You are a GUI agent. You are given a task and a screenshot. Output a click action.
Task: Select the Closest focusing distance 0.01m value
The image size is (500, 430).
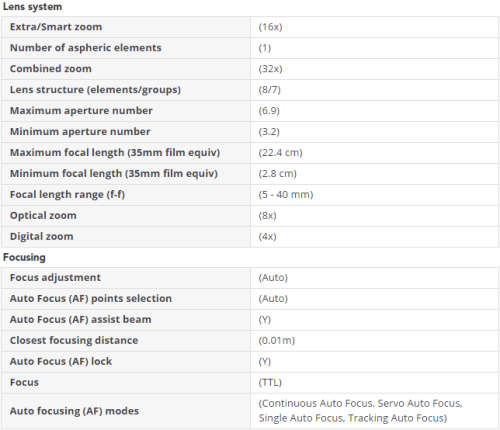click(x=277, y=341)
